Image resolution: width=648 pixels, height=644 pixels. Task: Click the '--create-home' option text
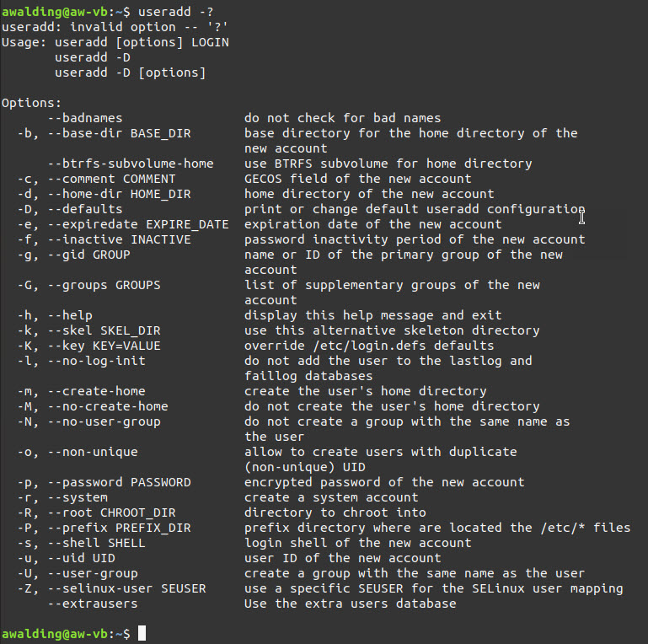coord(96,391)
